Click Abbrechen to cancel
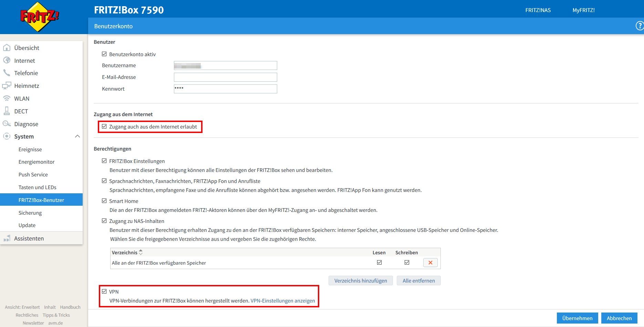 tap(619, 318)
